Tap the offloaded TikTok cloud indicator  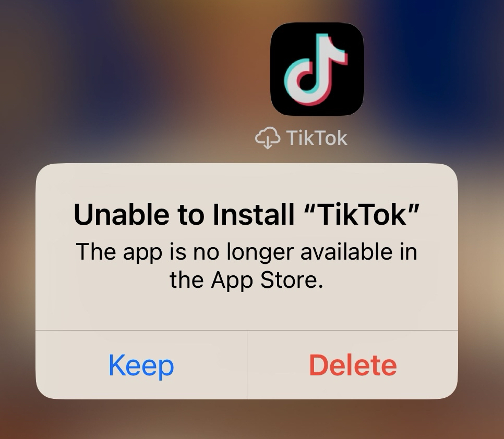coord(268,138)
